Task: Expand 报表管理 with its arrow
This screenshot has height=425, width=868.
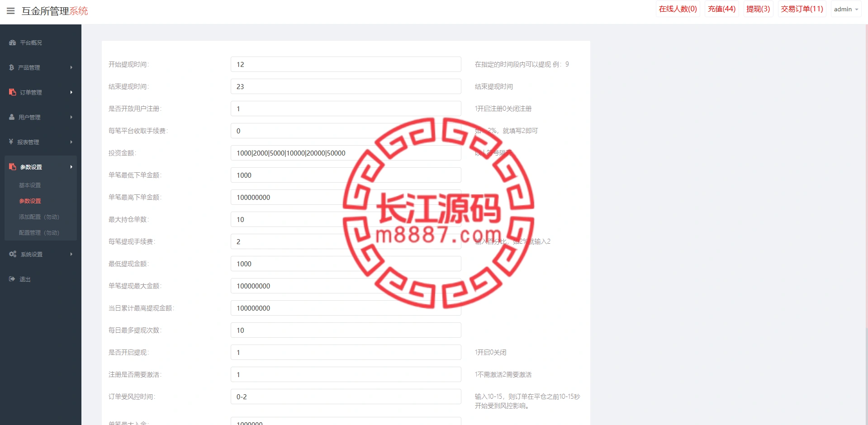Action: [x=71, y=142]
